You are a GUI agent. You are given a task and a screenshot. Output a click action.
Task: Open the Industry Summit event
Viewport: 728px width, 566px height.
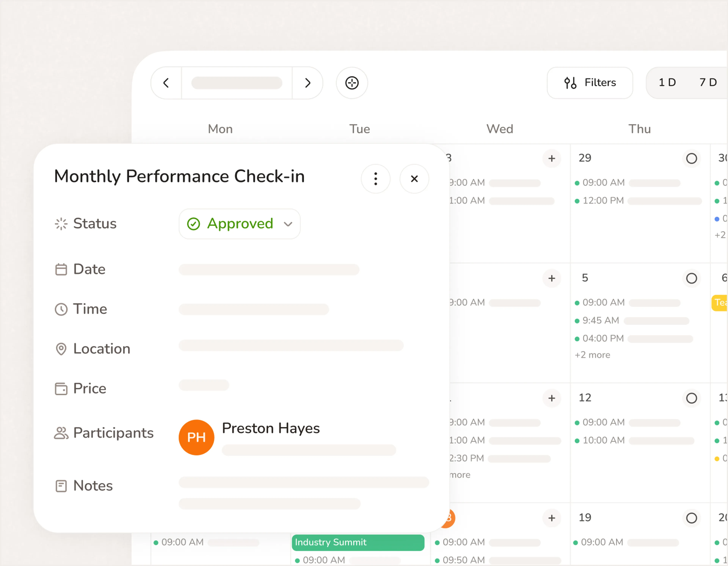[x=358, y=543]
